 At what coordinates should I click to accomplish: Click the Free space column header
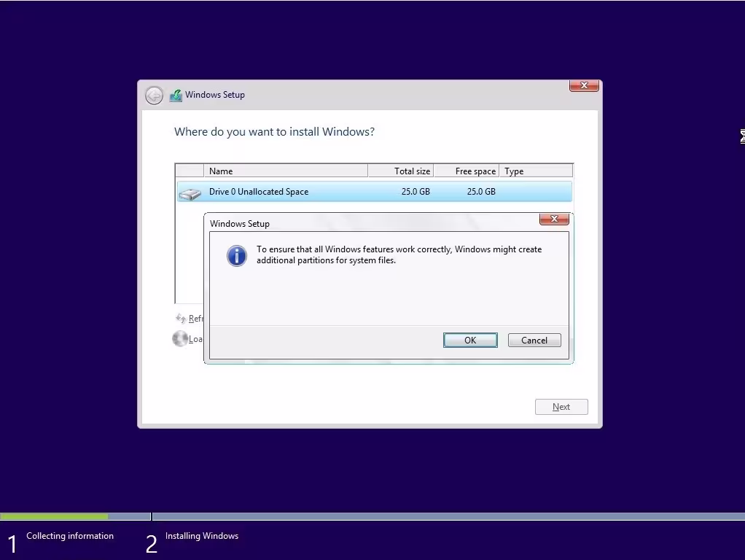466,171
